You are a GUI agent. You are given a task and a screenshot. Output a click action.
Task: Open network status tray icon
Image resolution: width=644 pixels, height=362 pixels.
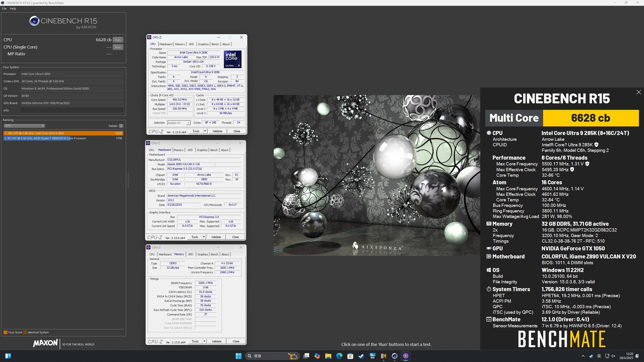pos(607,356)
